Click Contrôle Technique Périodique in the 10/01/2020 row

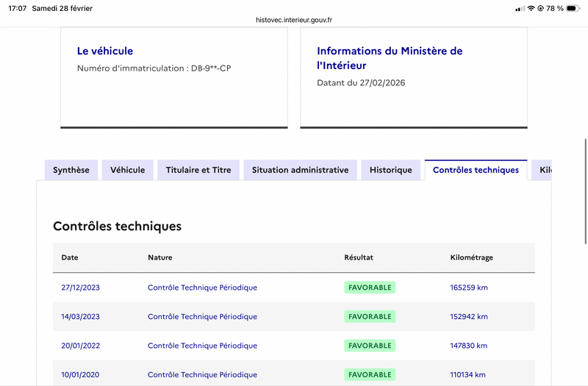[203, 374]
